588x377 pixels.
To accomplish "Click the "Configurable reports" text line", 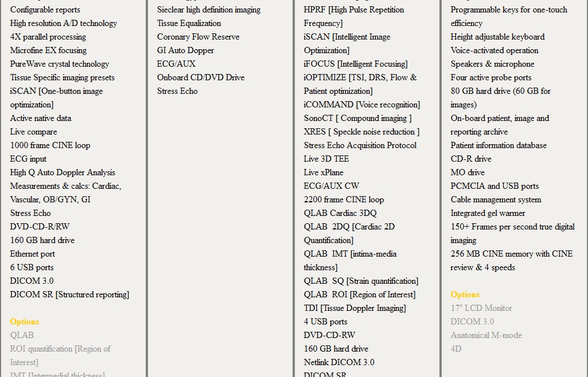I will tap(45, 10).
